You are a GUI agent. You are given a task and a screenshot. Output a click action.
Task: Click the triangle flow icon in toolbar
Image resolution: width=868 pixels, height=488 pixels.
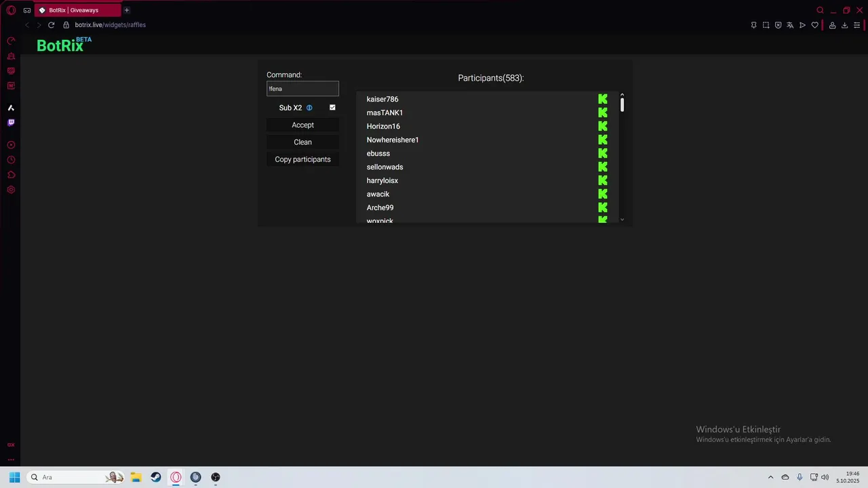coord(802,25)
